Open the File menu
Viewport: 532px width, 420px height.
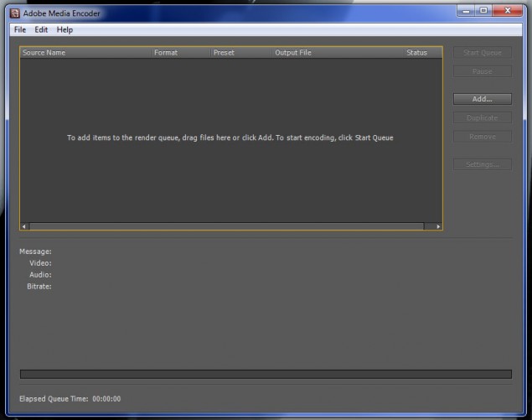coord(20,29)
